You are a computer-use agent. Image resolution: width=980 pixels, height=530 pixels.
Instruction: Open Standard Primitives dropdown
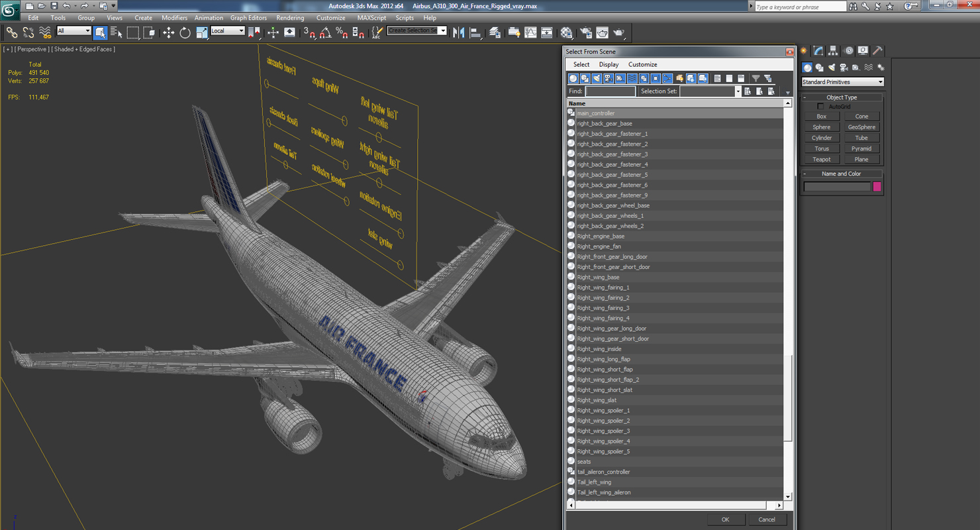842,81
